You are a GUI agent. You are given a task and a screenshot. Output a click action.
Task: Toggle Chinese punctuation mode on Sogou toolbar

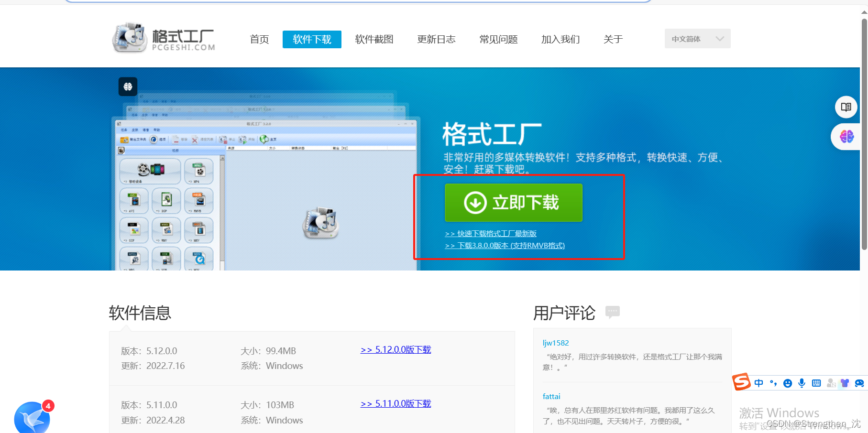pos(773,383)
